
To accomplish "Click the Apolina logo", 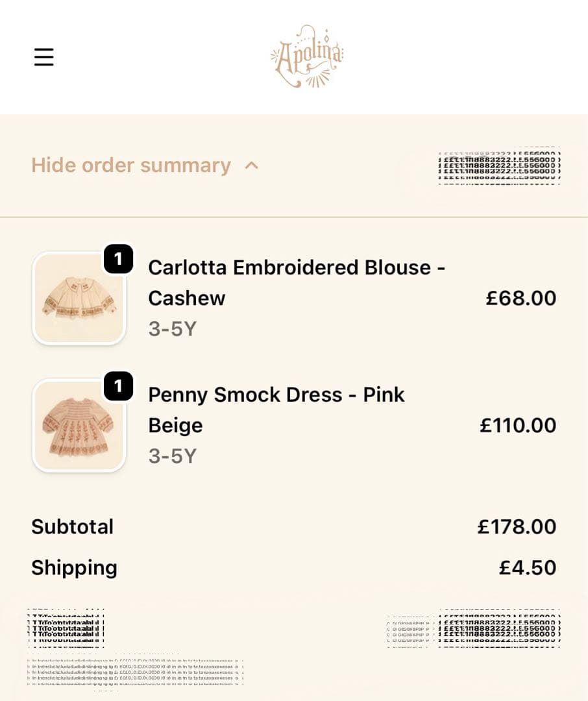I will (306, 56).
